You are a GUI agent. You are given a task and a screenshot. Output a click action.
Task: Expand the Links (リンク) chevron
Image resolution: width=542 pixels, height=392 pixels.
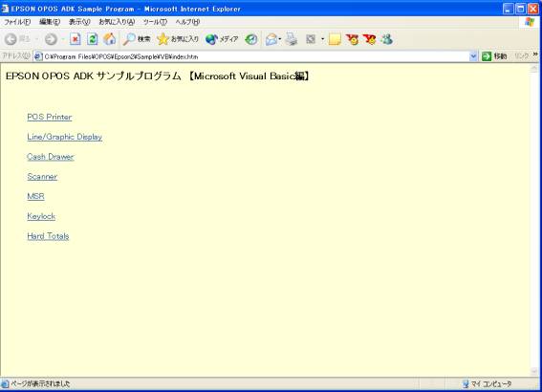[x=535, y=54]
